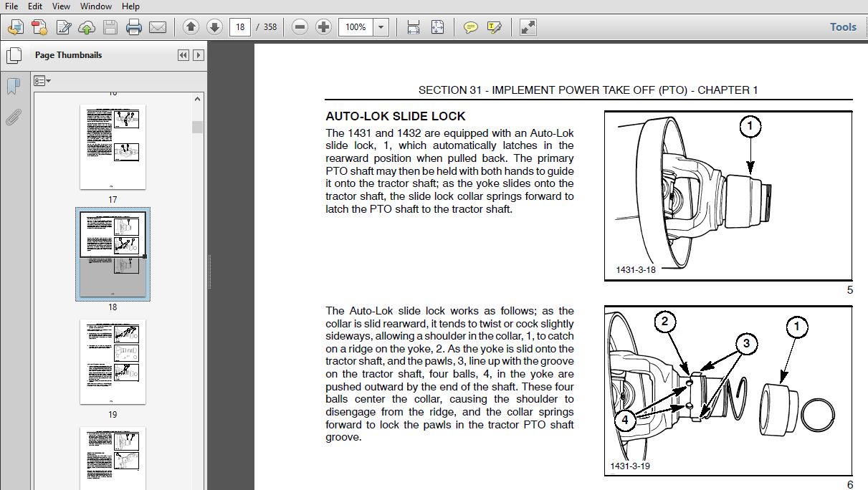The height and width of the screenshot is (490, 868).
Task: Open the Edit menu
Action: point(34,6)
